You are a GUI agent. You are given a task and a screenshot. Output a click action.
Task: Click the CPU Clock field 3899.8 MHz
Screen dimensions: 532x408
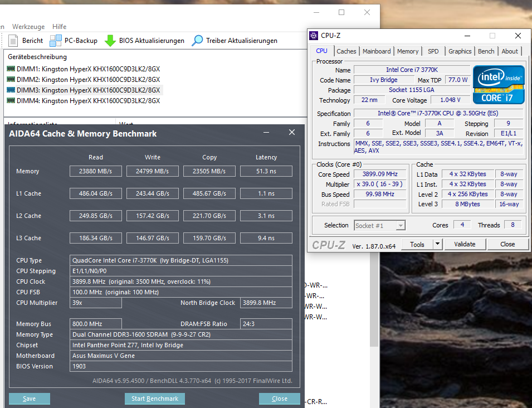click(x=181, y=281)
